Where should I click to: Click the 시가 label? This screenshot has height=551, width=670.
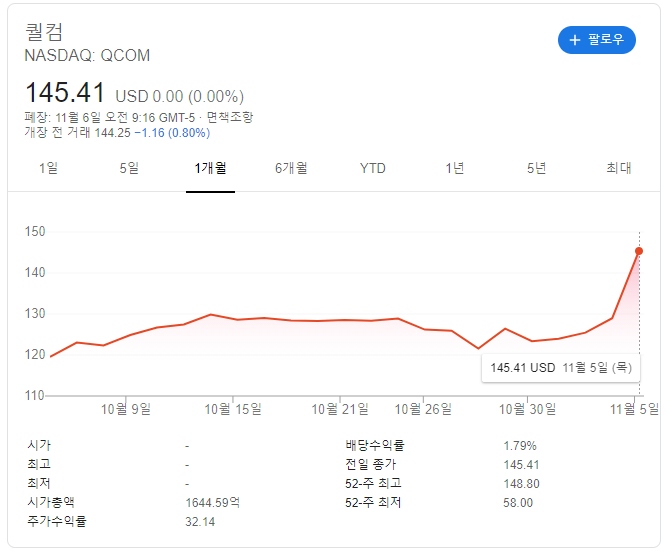[x=39, y=445]
